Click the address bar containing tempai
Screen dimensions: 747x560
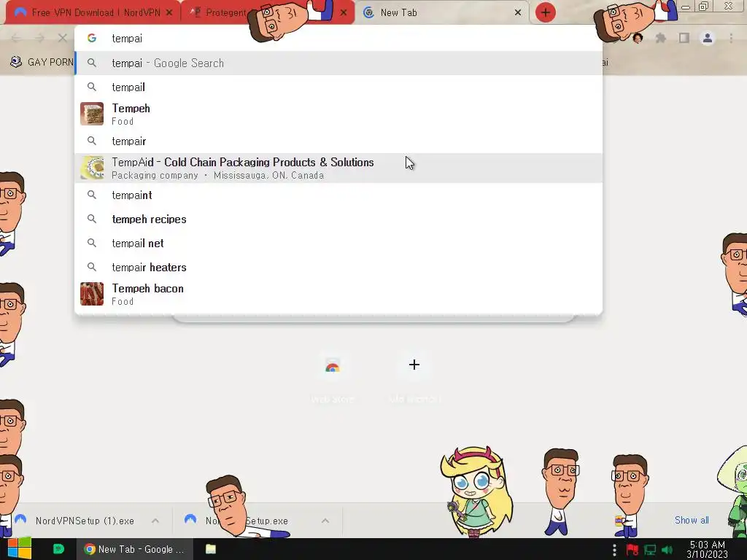point(338,39)
